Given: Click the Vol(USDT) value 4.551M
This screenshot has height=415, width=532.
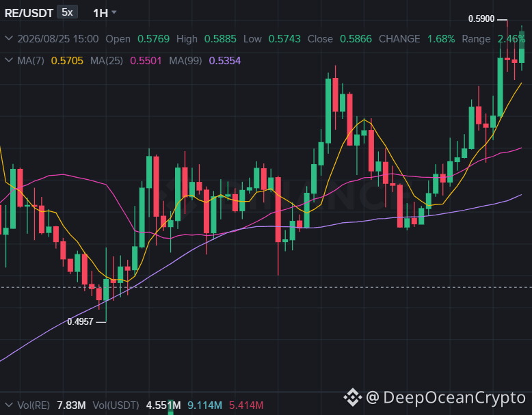Looking at the screenshot, I should click(163, 405).
